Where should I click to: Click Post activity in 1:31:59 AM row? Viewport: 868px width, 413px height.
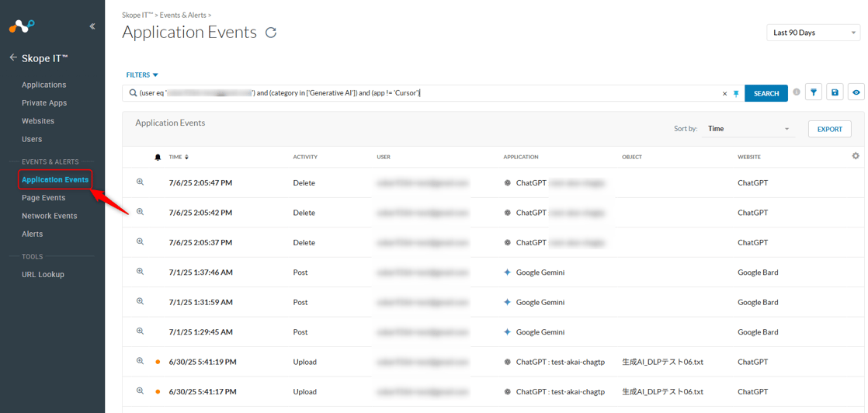click(x=300, y=302)
